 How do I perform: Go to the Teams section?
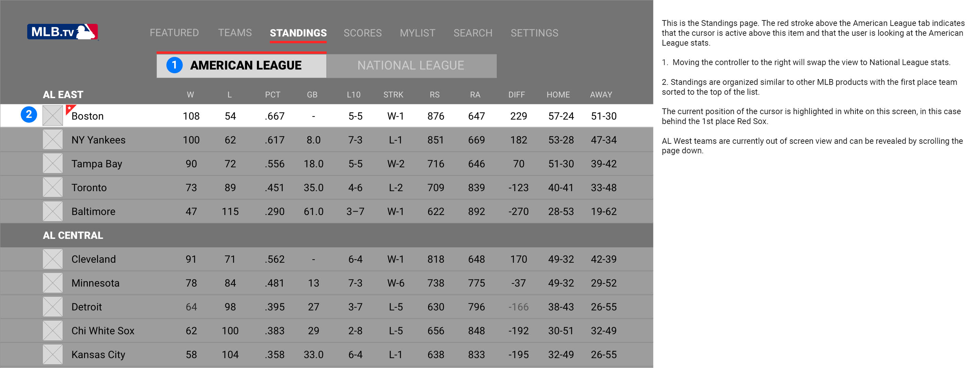pyautogui.click(x=235, y=33)
